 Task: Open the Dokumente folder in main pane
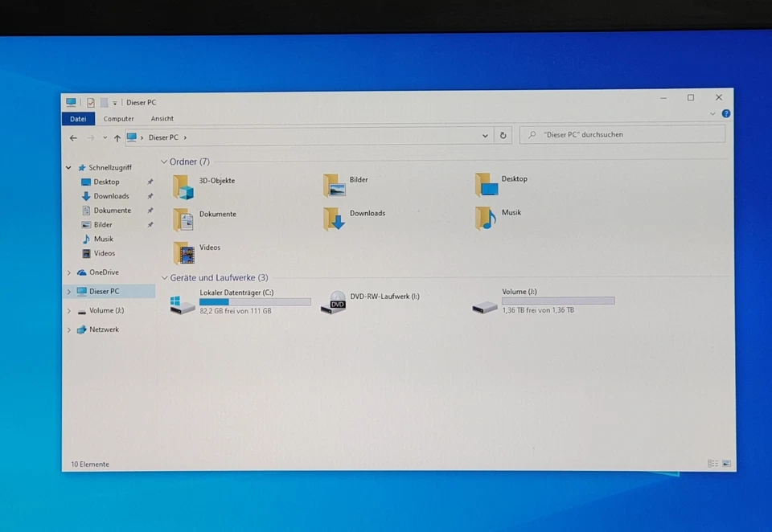coord(183,219)
